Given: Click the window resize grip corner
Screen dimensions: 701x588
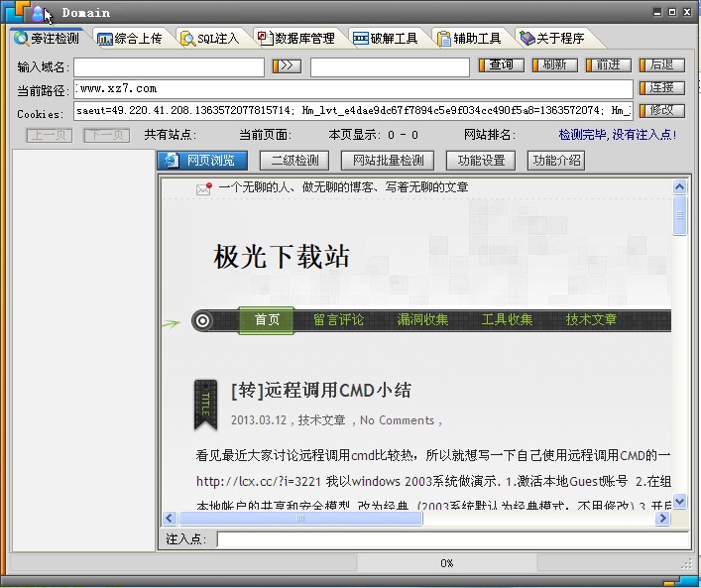Looking at the screenshot, I should tap(687, 564).
